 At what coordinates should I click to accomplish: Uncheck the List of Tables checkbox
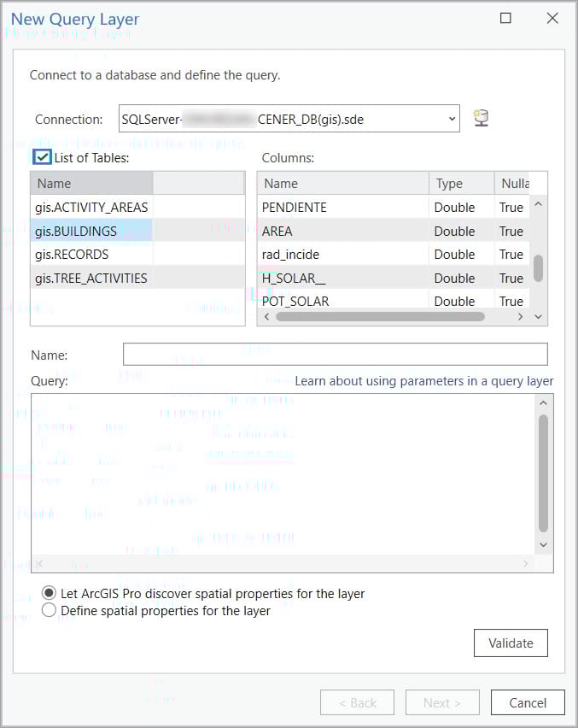[42, 157]
